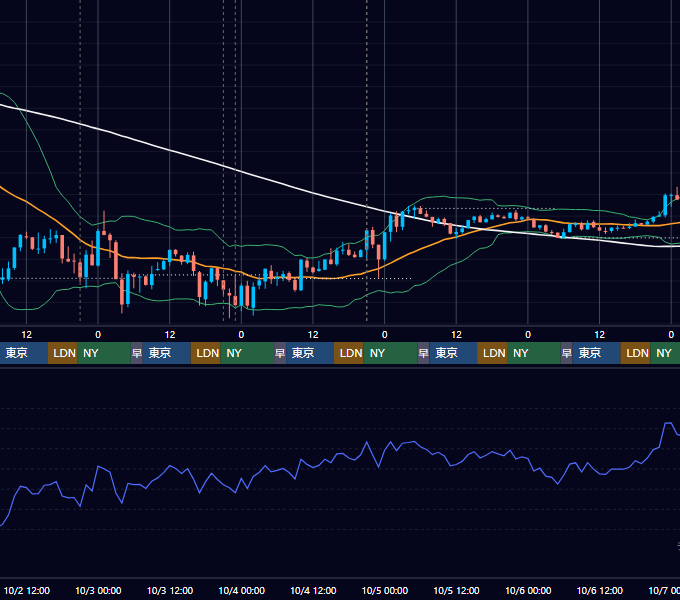Screen dimensions: 680x600
Task: Select the NY session block spanning 10/5 00:00
Action: 390,353
